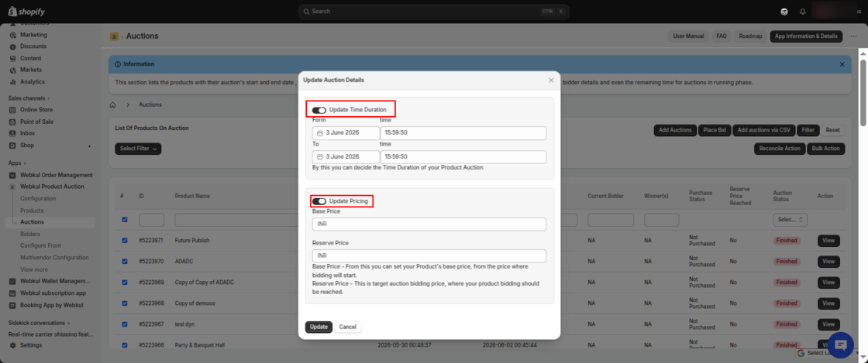Image resolution: width=868 pixels, height=363 pixels.
Task: Toggle the Update Pricing switch
Action: coord(319,201)
